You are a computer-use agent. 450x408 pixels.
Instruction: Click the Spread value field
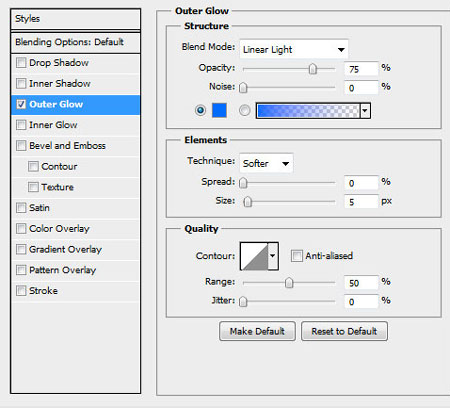point(361,183)
